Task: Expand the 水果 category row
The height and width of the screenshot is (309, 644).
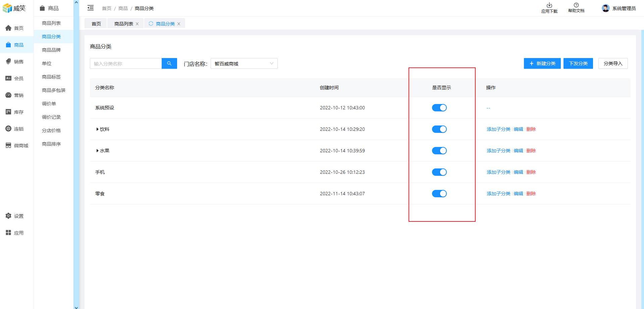Action: coord(97,151)
